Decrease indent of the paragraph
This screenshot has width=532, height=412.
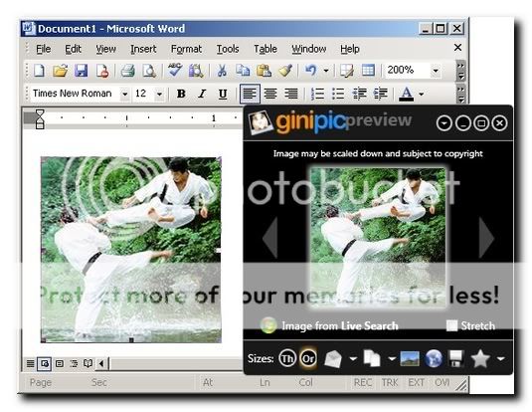359,94
